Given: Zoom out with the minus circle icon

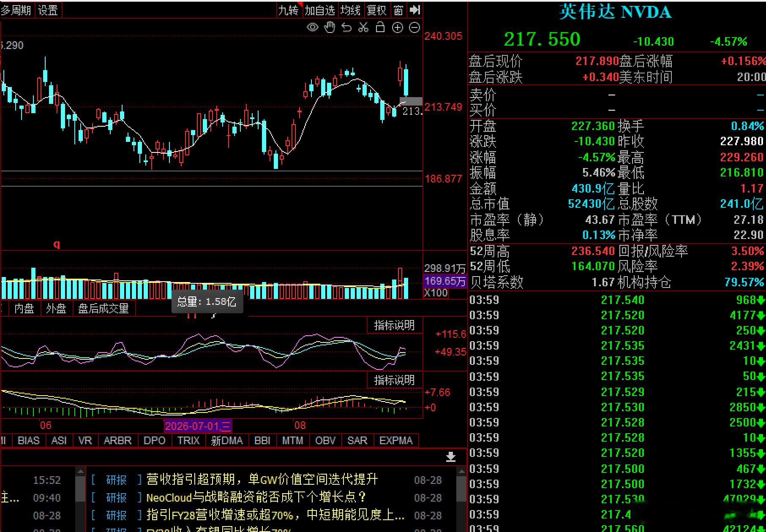Looking at the screenshot, I should pyautogui.click(x=415, y=28).
